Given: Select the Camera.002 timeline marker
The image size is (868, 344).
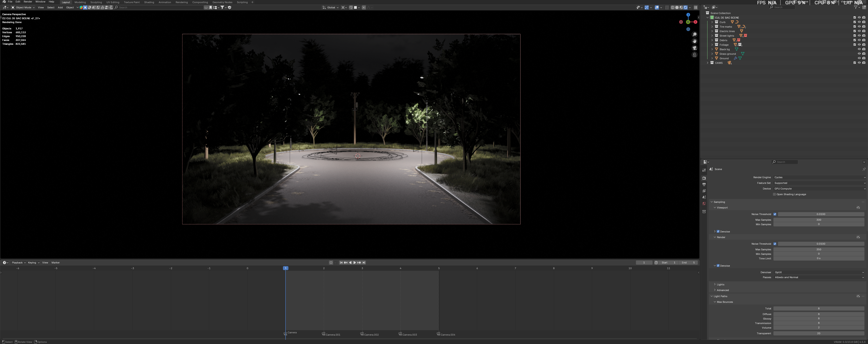Looking at the screenshot, I should (x=362, y=334).
